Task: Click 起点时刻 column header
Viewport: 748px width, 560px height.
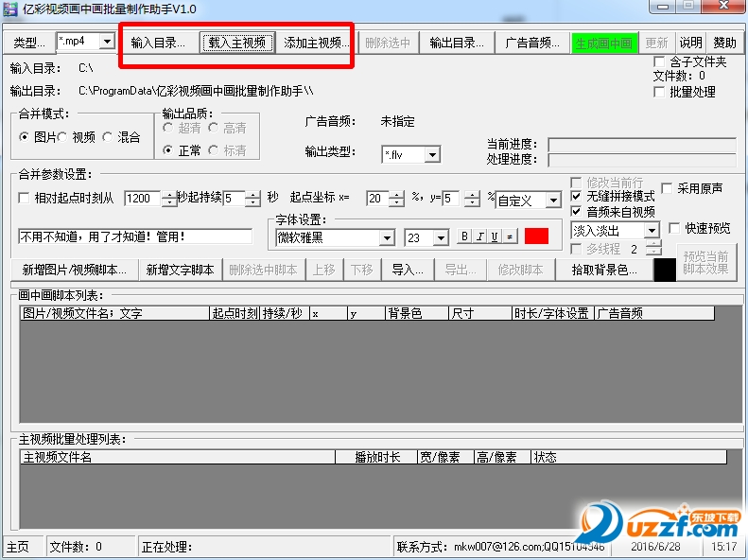Action: [x=235, y=313]
